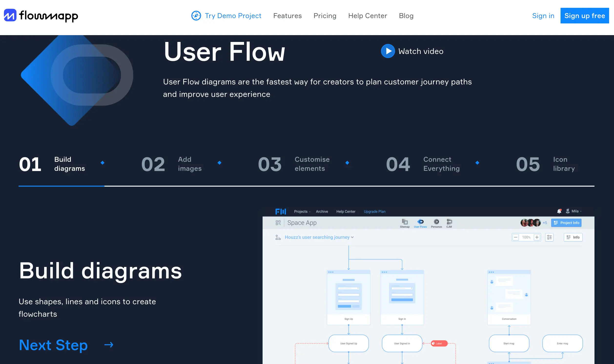This screenshot has height=364, width=614.
Task: Click the notification bell icon
Action: click(x=559, y=211)
